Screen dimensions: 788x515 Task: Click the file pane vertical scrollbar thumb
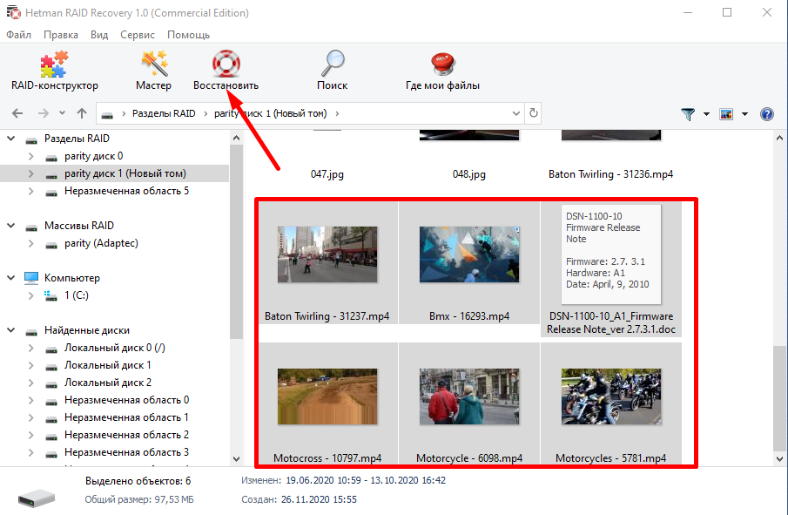[779, 397]
